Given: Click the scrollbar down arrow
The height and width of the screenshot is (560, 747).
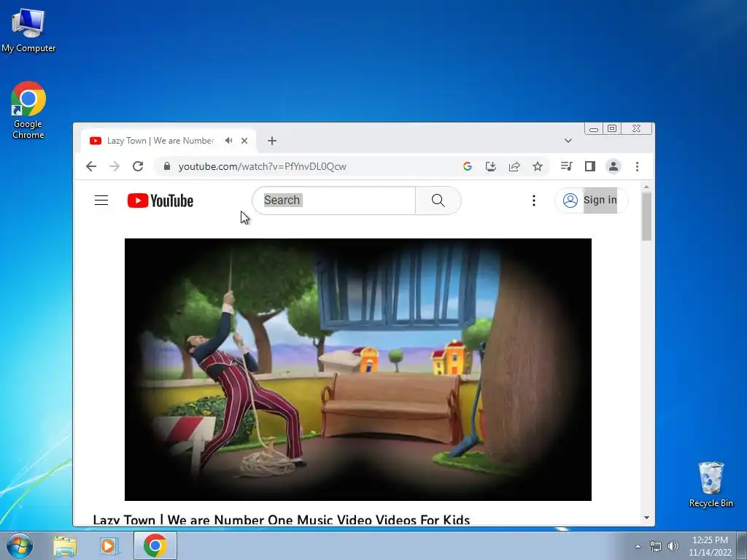Looking at the screenshot, I should click(646, 518).
